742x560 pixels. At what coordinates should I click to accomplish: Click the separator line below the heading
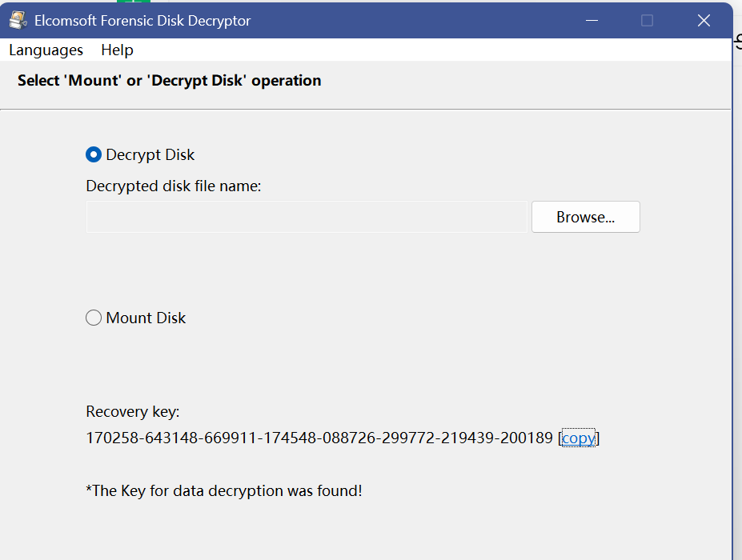[x=365, y=109]
